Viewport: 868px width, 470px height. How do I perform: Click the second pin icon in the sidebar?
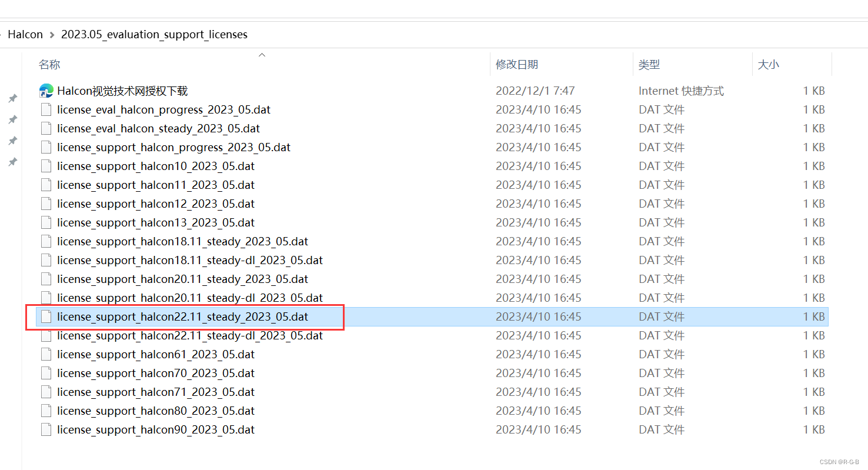point(12,119)
